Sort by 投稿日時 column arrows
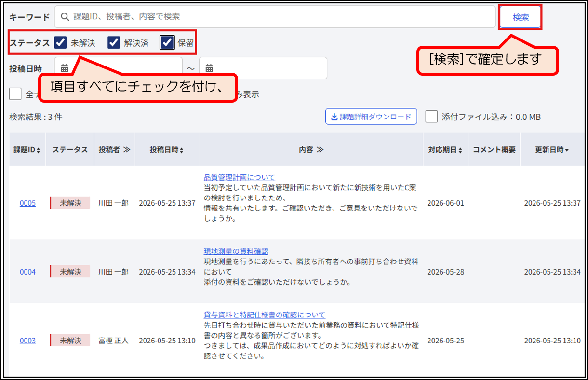Image resolution: width=588 pixels, height=380 pixels. (x=182, y=150)
